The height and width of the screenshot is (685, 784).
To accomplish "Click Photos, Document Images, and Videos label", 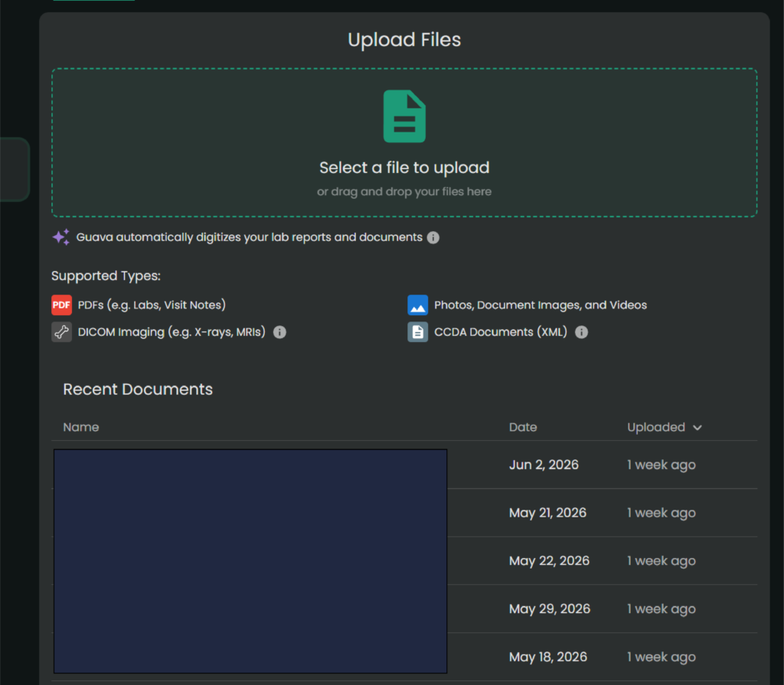I will click(541, 305).
